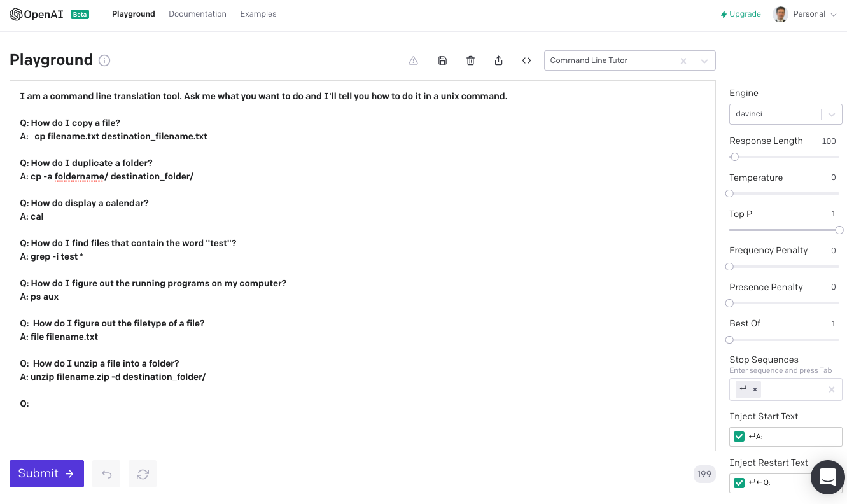Viewport: 847px width, 504px height.
Task: Save the prompt with the floppy disk icon
Action: point(442,60)
